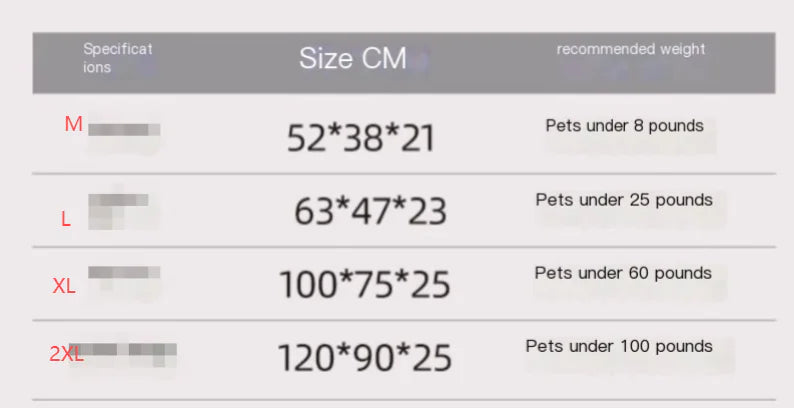Image resolution: width=794 pixels, height=408 pixels.
Task: Click the blurred text beside the XL label
Action: tap(124, 274)
